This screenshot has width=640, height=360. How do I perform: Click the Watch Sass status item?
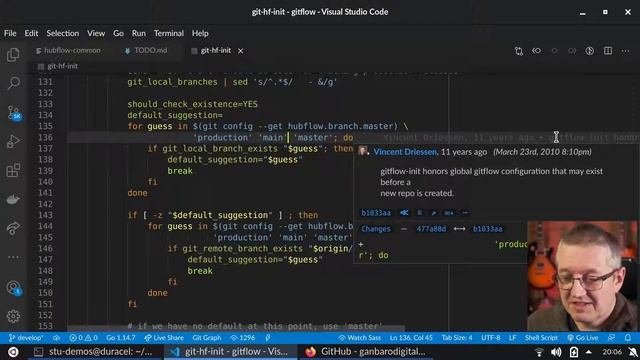point(359,338)
